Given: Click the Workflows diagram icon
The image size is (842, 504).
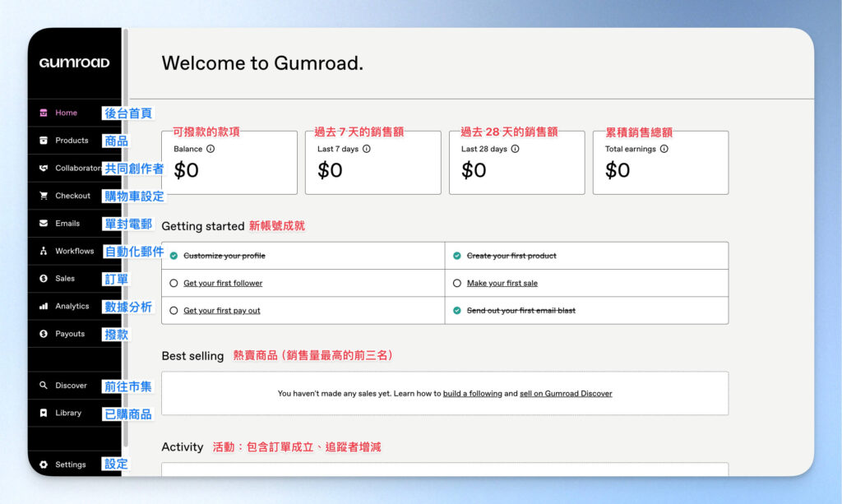Looking at the screenshot, I should click(44, 251).
